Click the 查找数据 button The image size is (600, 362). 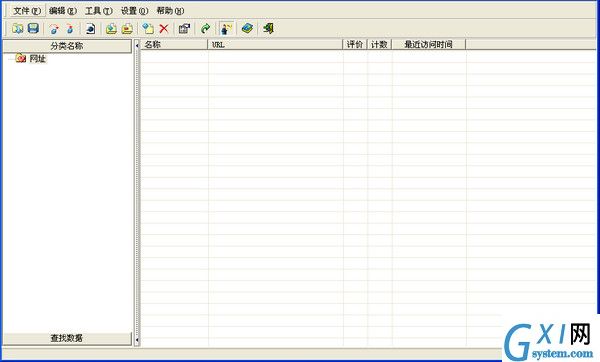(67, 338)
